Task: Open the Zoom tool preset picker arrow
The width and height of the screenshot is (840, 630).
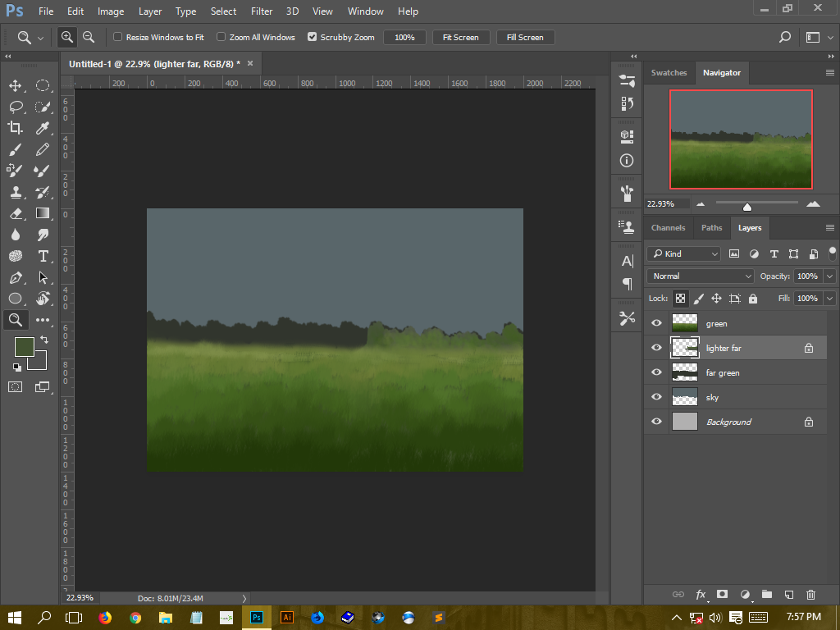Action: tap(40, 38)
